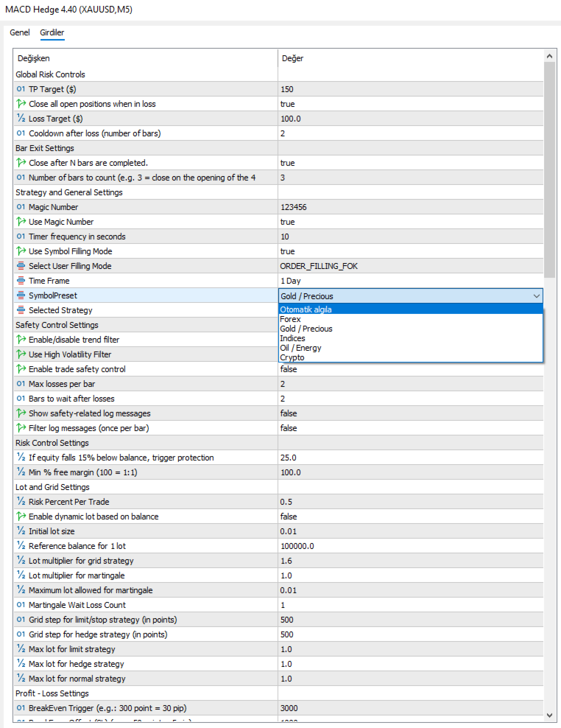Click the enum icon beside Time Frame
The image size is (561, 728).
(x=21, y=281)
